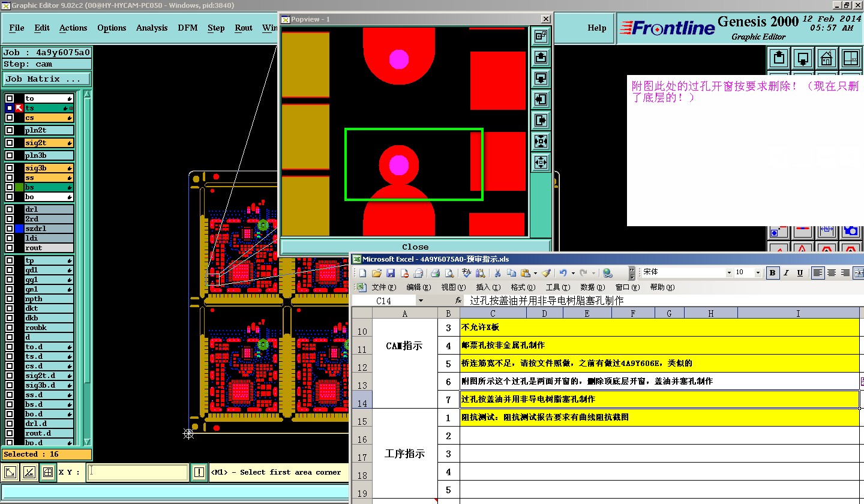Viewport: 864px width, 504px height.
Task: Click the grid snap icon beside X Y
Action: point(48,472)
